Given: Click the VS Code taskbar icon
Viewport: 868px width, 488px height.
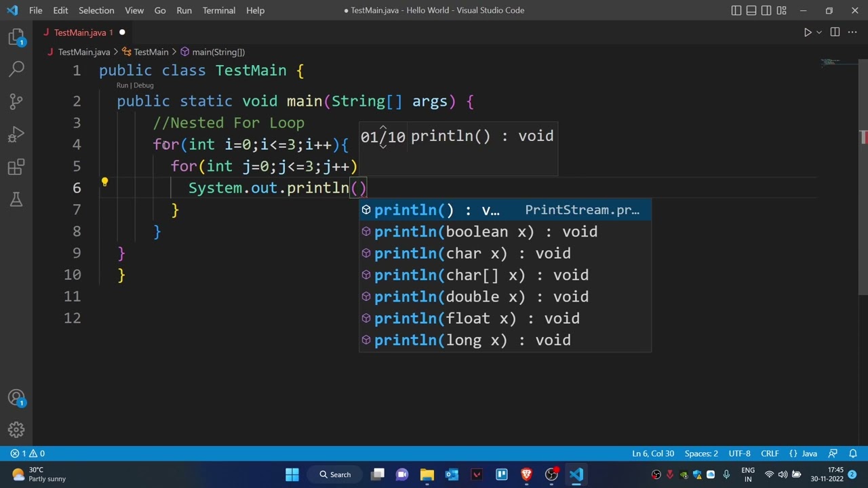Looking at the screenshot, I should click(x=576, y=474).
